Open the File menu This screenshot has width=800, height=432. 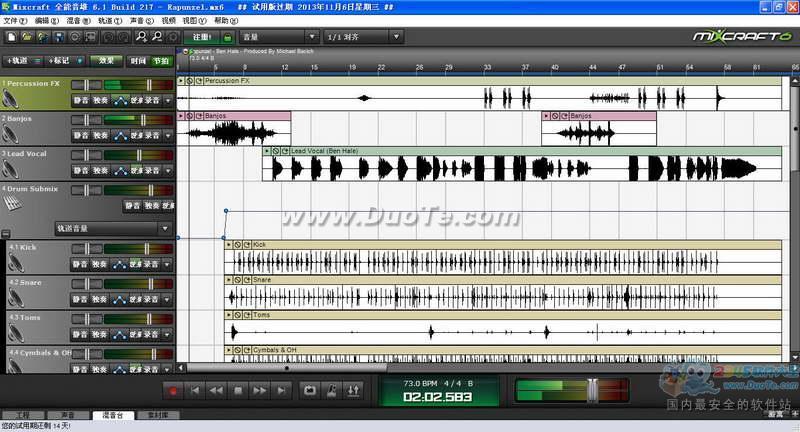14,21
